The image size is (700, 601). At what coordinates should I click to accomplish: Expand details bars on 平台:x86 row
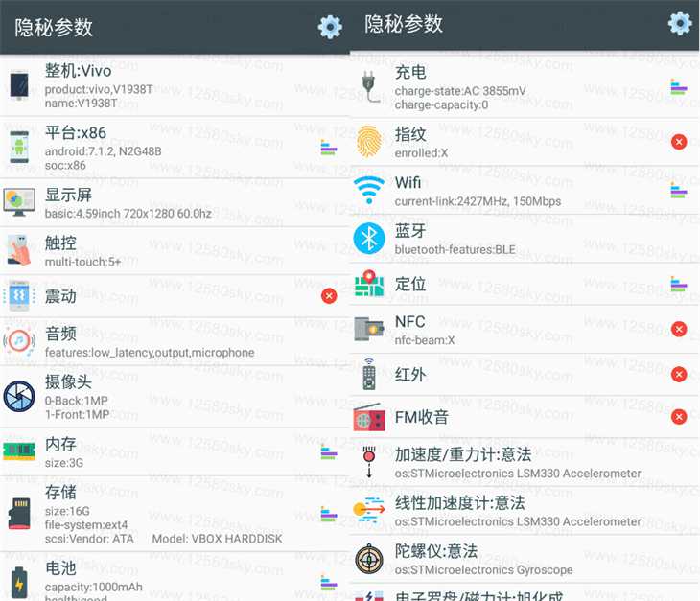329,148
